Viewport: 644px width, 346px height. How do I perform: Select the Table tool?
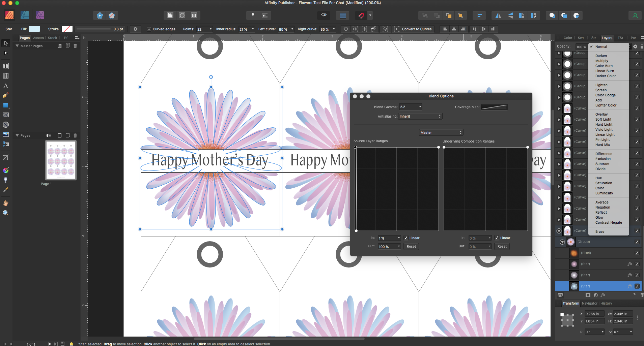[x=6, y=76]
